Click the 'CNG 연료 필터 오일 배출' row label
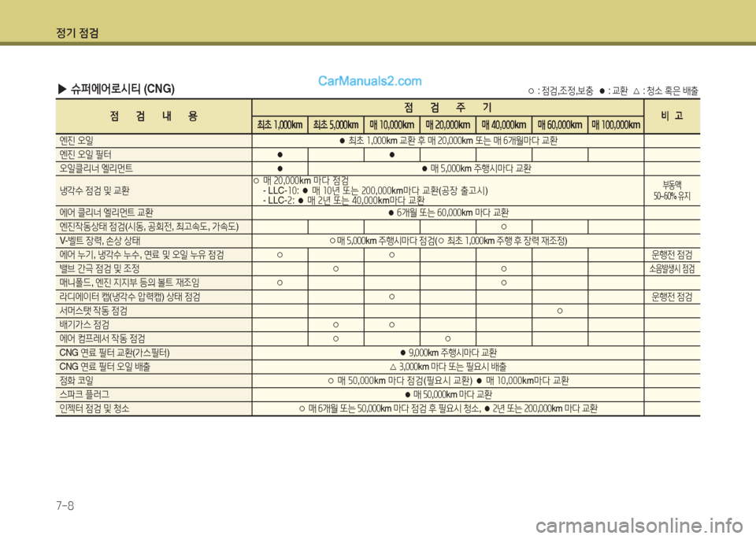756x539 pixels. [x=105, y=367]
